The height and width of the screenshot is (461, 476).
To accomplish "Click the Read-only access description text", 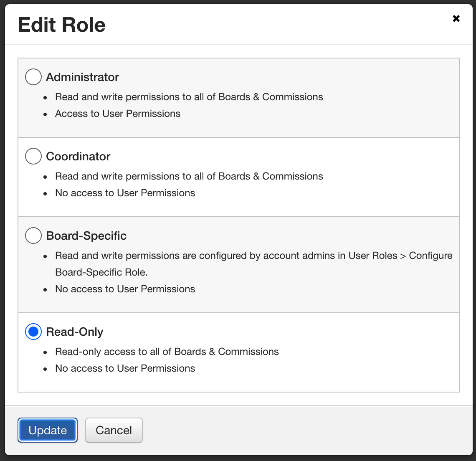I will click(x=167, y=351).
